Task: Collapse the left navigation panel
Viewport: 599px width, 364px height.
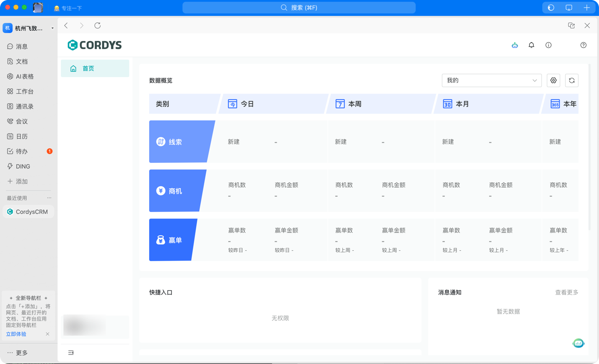Action: click(70, 352)
